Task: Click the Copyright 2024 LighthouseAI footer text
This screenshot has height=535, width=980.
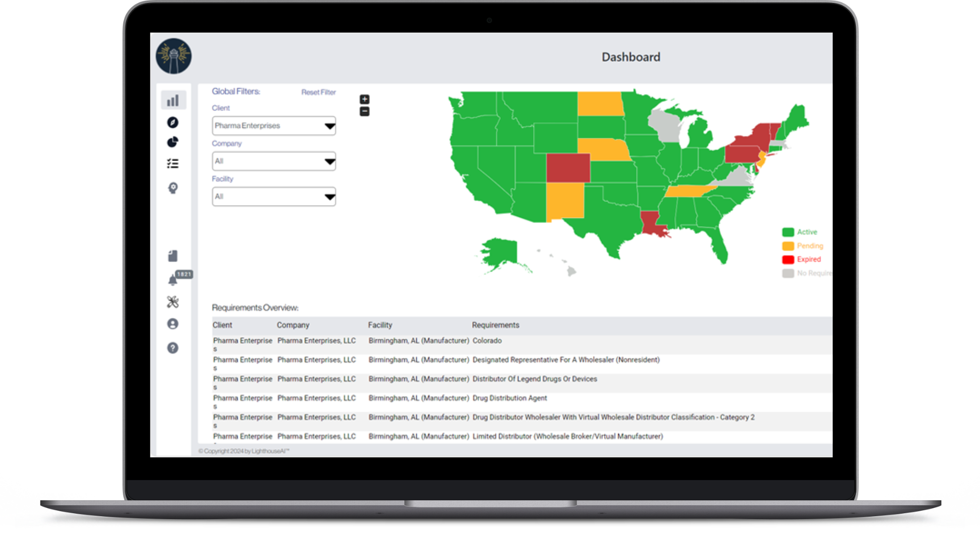Action: point(244,451)
